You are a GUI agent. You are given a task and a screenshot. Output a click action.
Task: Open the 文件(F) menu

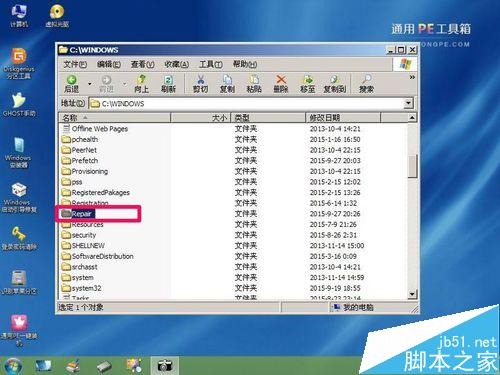(75, 64)
